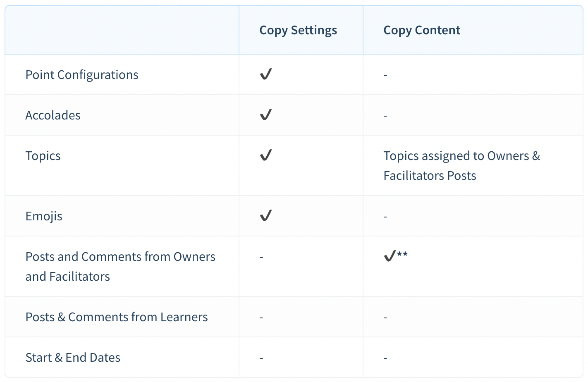Image resolution: width=588 pixels, height=382 pixels.
Task: Click the Copy Content dash in Emojis row
Action: [x=385, y=217]
